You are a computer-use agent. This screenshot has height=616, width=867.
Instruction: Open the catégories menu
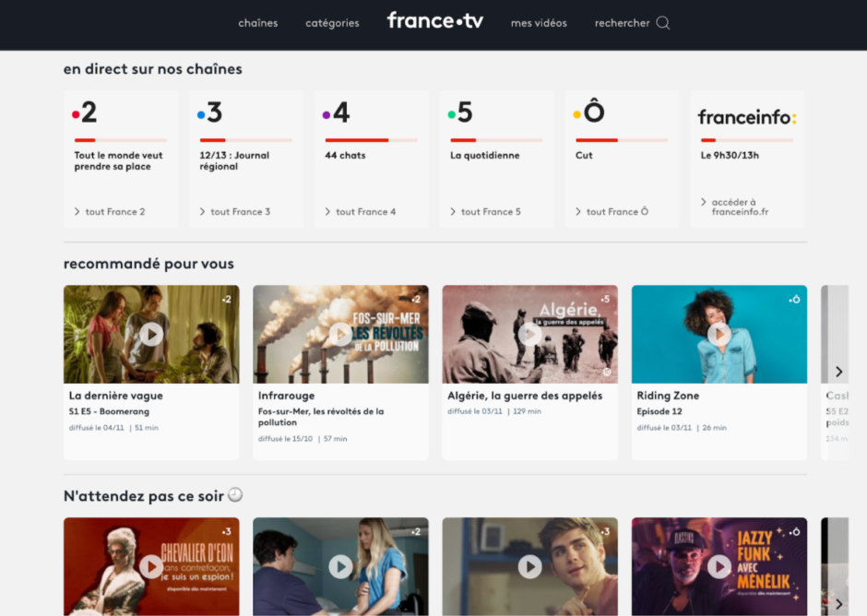pyautogui.click(x=332, y=23)
